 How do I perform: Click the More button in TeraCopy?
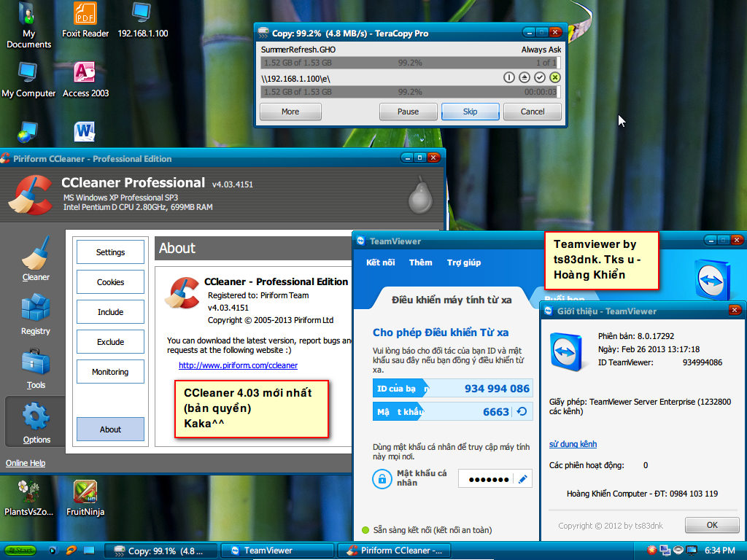click(290, 112)
